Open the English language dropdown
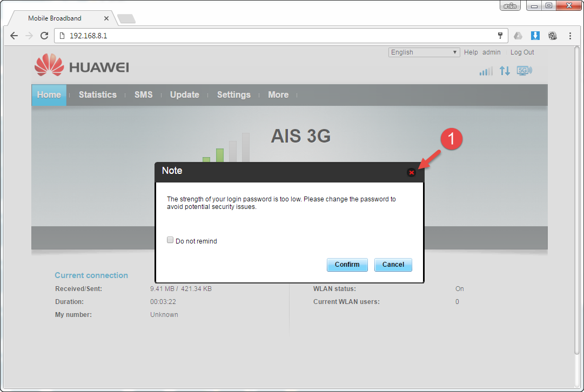This screenshot has width=584, height=392. click(x=424, y=52)
